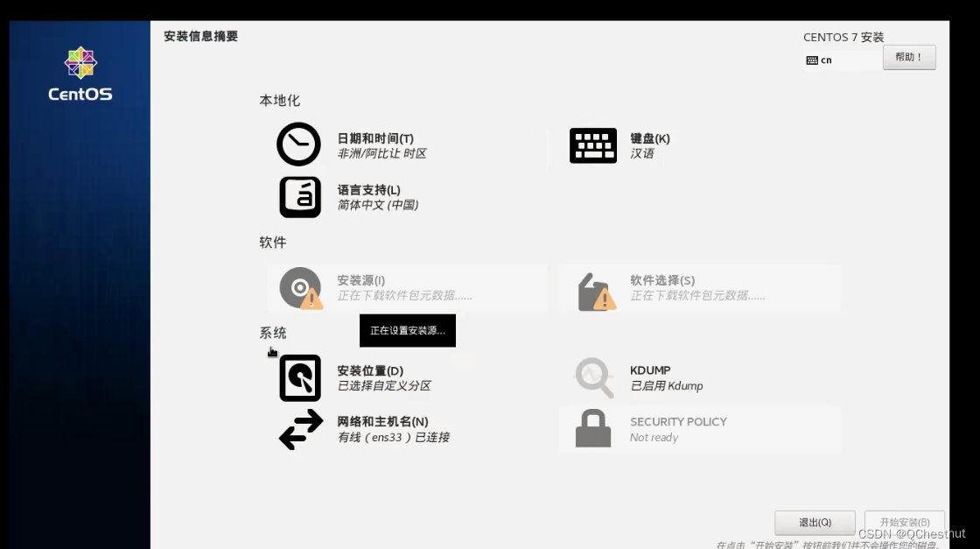Click the 软件 section heading
980x549 pixels.
272,243
